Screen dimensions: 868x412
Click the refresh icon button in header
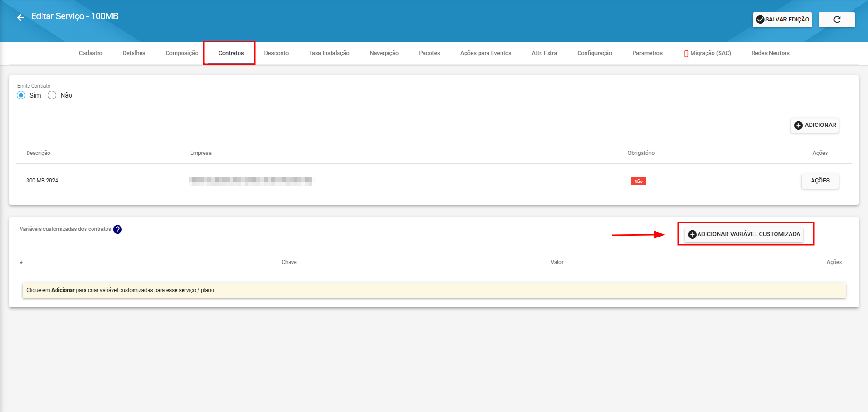pos(837,20)
